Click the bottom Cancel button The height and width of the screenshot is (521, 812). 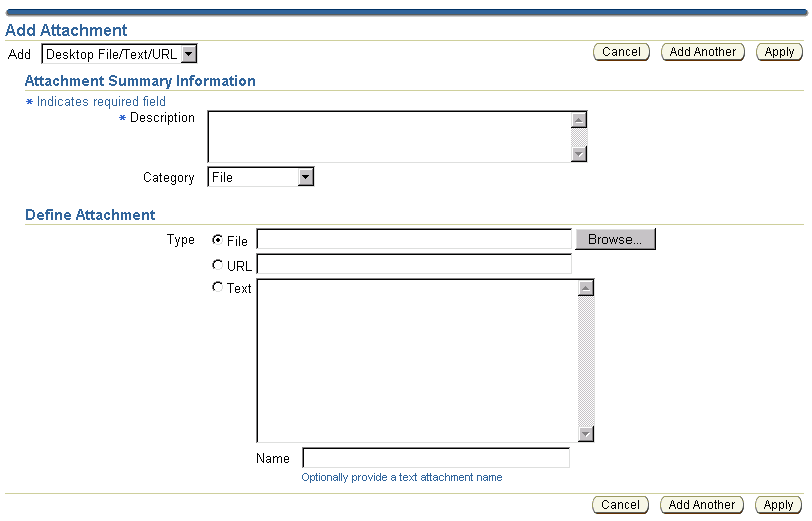[x=620, y=504]
